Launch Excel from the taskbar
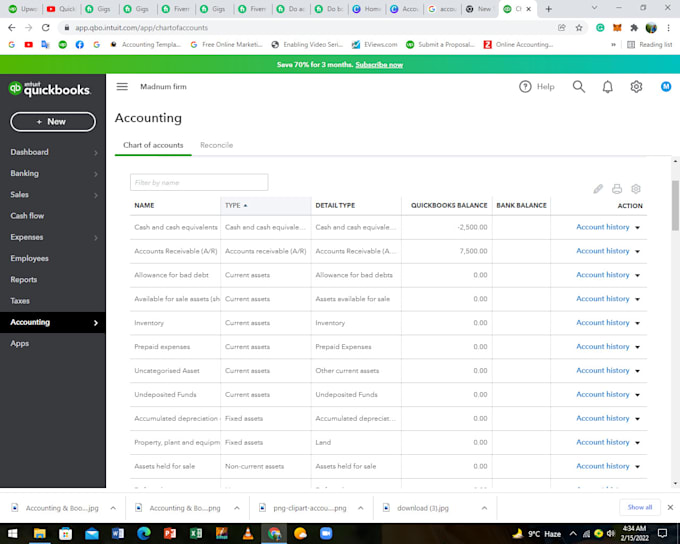Viewport: 680px width, 544px height. coord(196,534)
